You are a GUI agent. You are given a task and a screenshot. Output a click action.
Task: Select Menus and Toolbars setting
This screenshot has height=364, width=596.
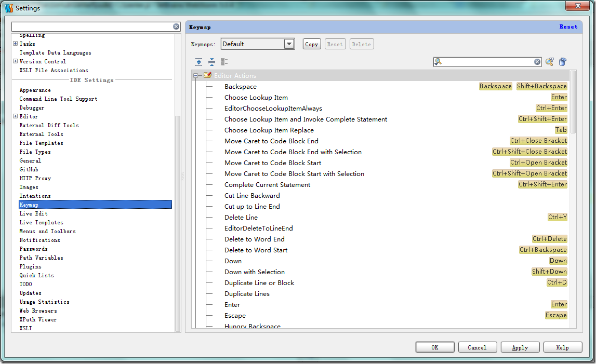pos(47,231)
